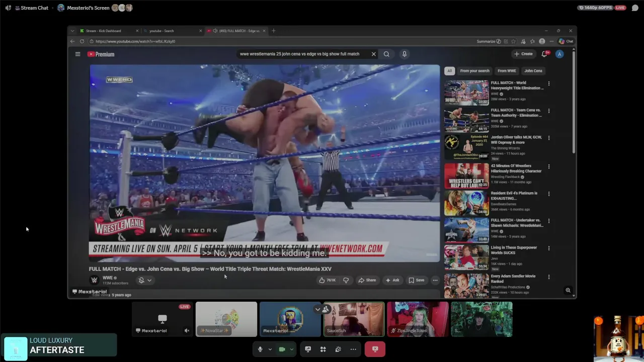Select From WWE filter chip
644x362 pixels.
(507, 71)
